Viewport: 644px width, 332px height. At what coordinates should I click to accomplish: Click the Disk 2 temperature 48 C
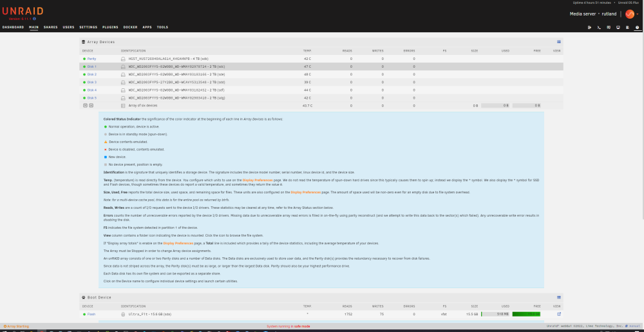coord(307,74)
